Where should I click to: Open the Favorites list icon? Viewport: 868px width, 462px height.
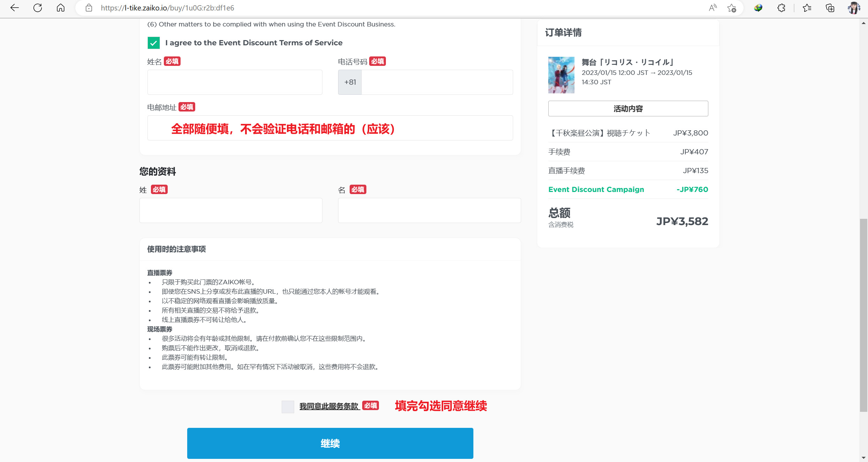807,8
